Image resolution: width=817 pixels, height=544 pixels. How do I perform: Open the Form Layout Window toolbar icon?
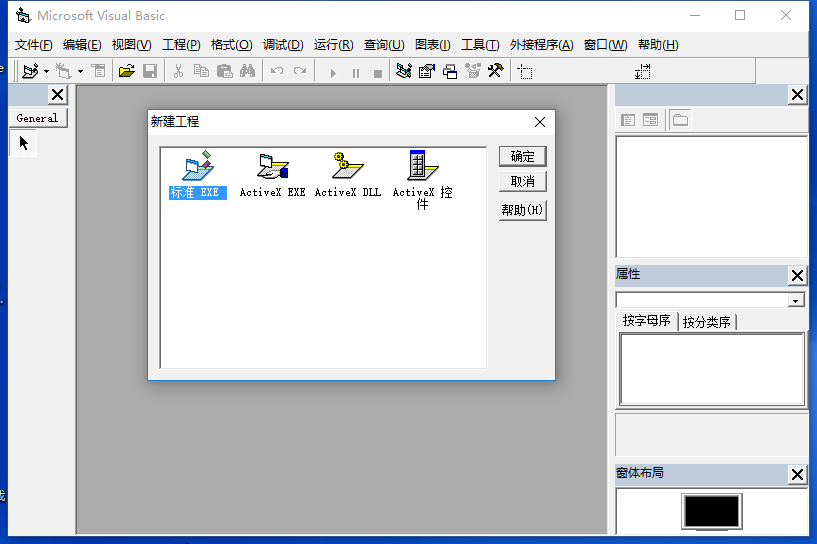pos(450,71)
